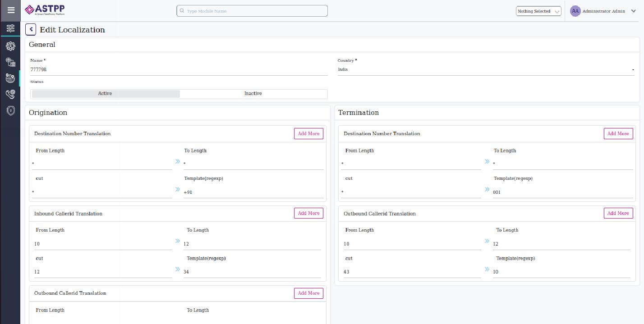Click the search magnifier icon
This screenshot has width=644, height=324.
pos(182,11)
